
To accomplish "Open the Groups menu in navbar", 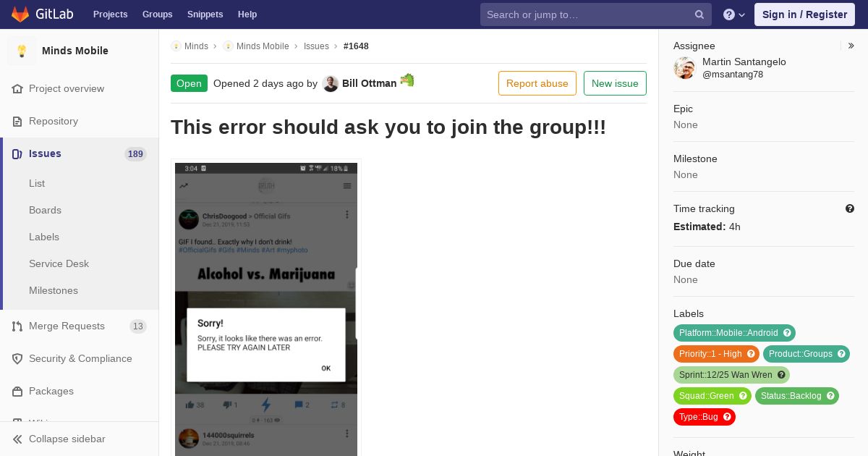I will (x=157, y=14).
